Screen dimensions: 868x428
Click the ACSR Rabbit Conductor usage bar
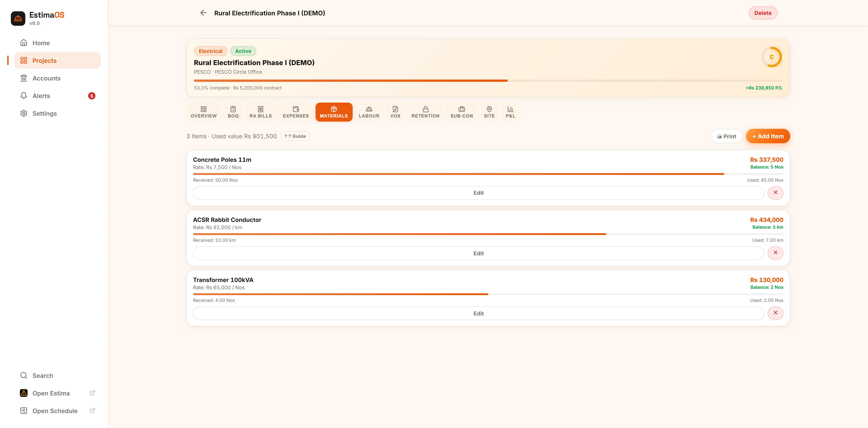click(488, 234)
